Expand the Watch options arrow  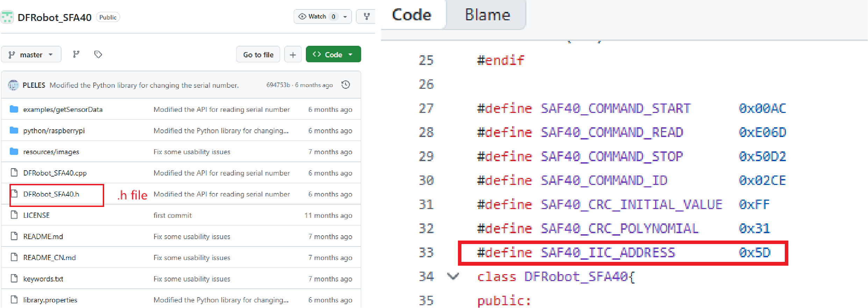tap(345, 16)
